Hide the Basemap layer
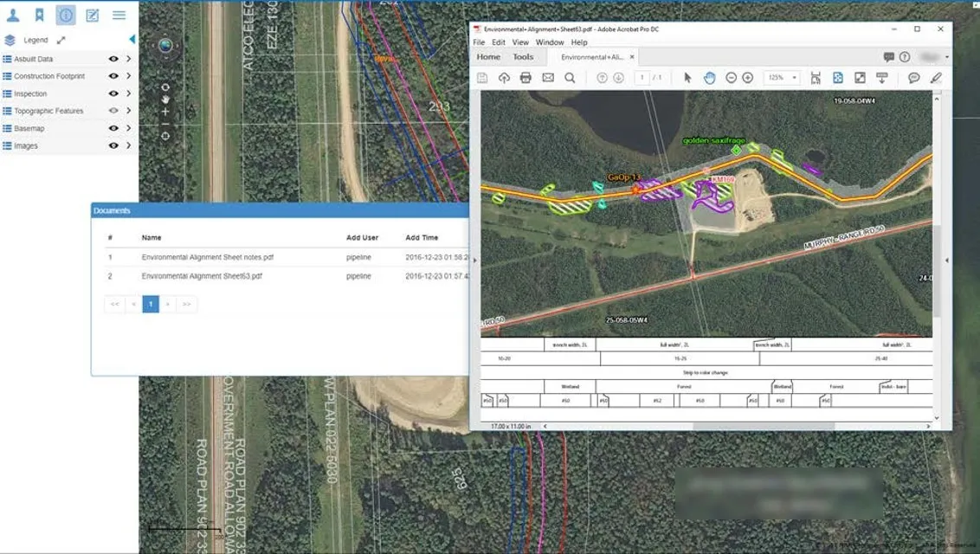 point(113,128)
